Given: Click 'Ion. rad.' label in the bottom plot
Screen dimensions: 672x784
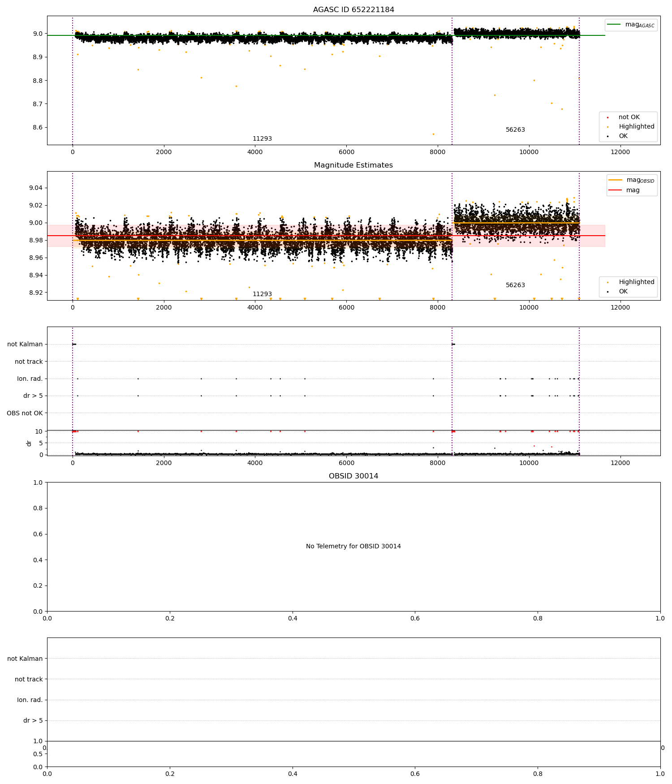Looking at the screenshot, I should coord(30,700).
